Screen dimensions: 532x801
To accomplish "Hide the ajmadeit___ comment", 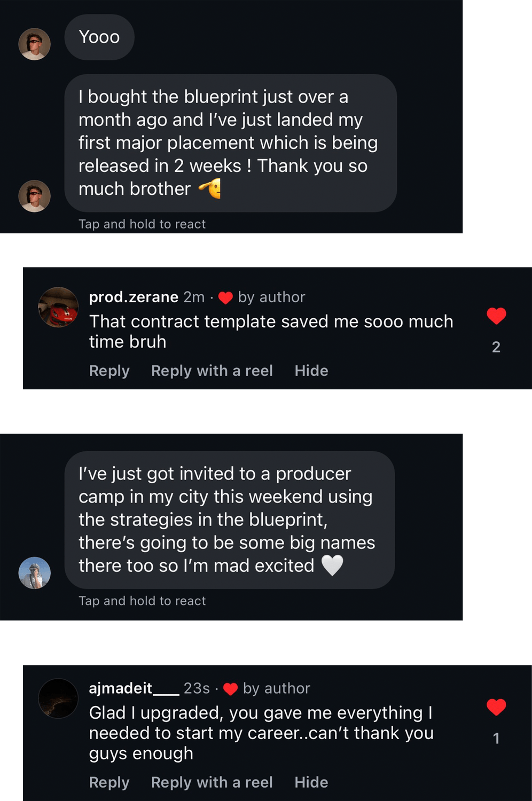I will [311, 782].
